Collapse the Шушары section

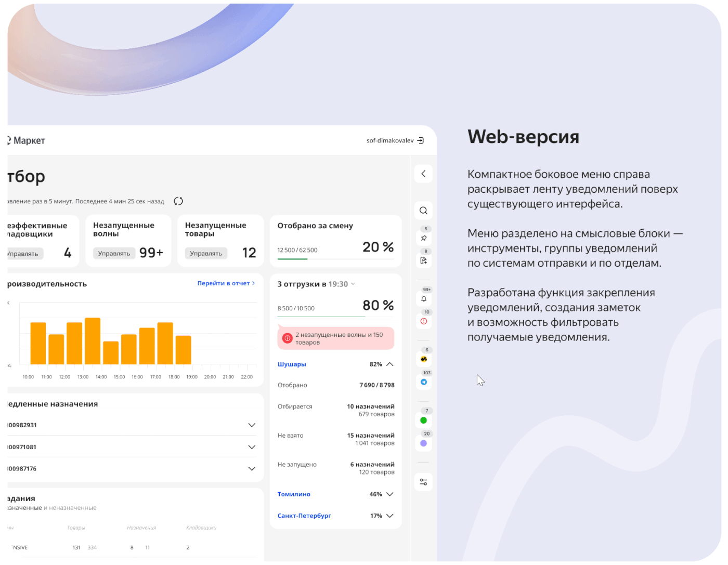coord(389,364)
